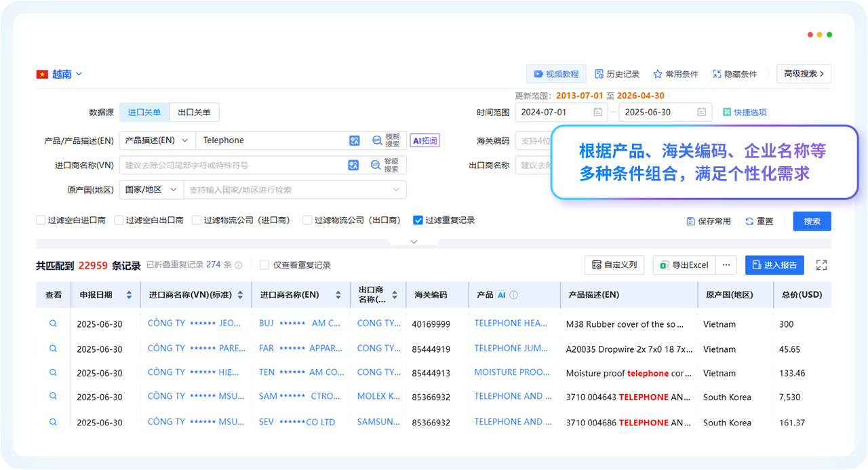Click the folded records count 274
The image size is (868, 470).
click(214, 265)
